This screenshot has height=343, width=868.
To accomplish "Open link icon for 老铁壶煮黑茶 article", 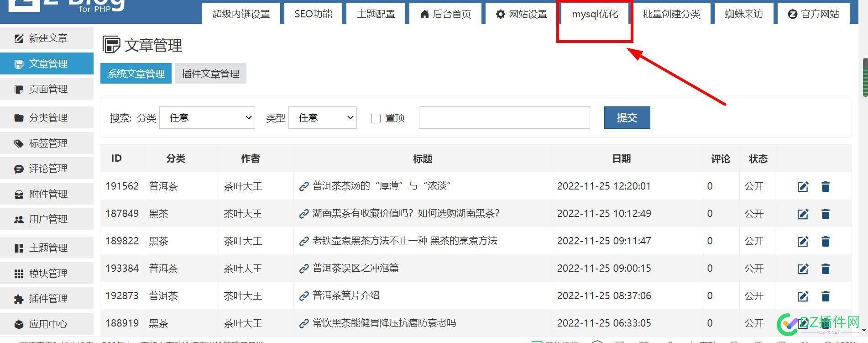I will coord(304,241).
